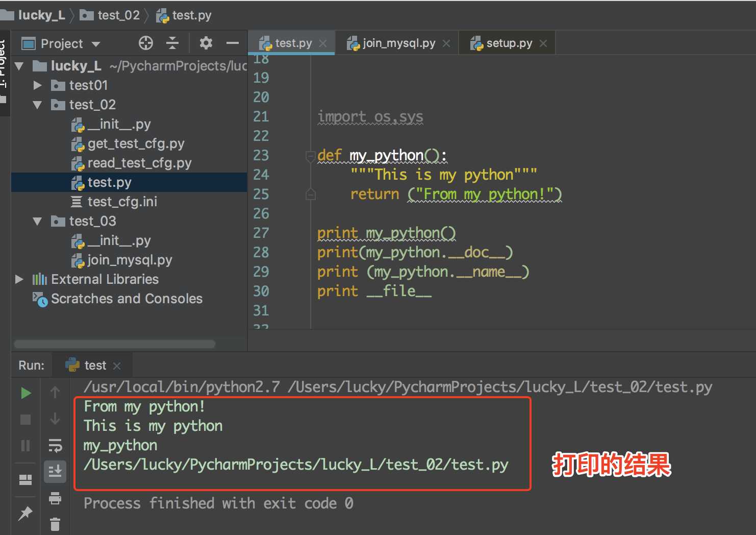Click test.py in the breadcrumb bar

(x=184, y=15)
